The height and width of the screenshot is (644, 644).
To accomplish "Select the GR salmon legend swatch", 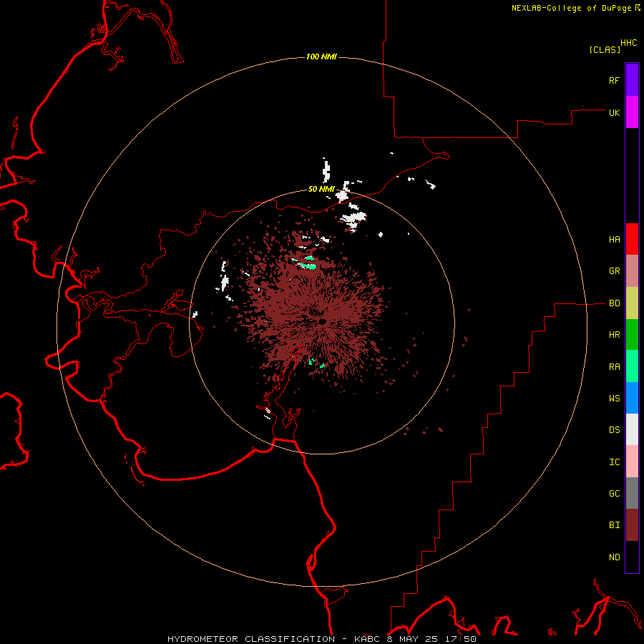I will pyautogui.click(x=632, y=271).
